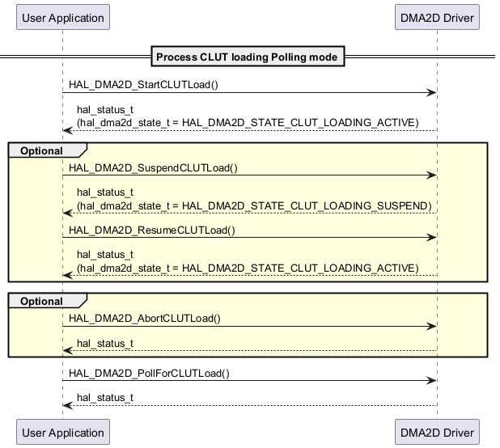500x448 pixels.
Task: Click hal_status_t return under PollForCLUTLoad
Action: [105, 398]
